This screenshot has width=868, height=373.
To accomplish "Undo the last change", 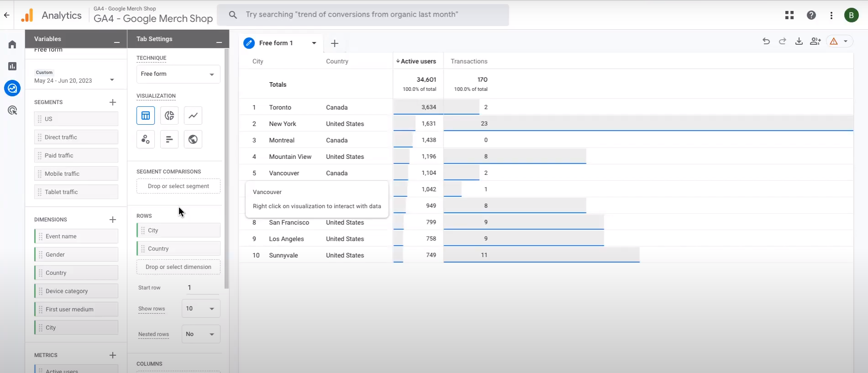I will [766, 42].
